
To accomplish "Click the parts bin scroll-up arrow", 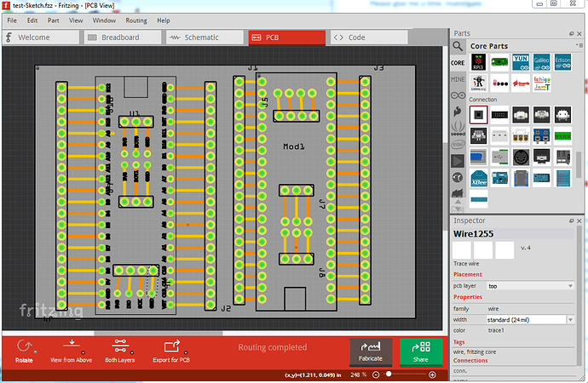I will [x=458, y=202].
